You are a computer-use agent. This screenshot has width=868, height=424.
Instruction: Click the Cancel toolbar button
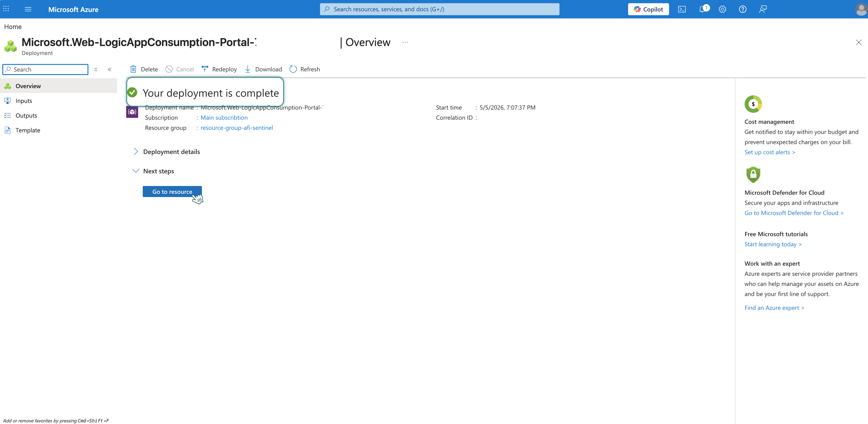coord(180,69)
